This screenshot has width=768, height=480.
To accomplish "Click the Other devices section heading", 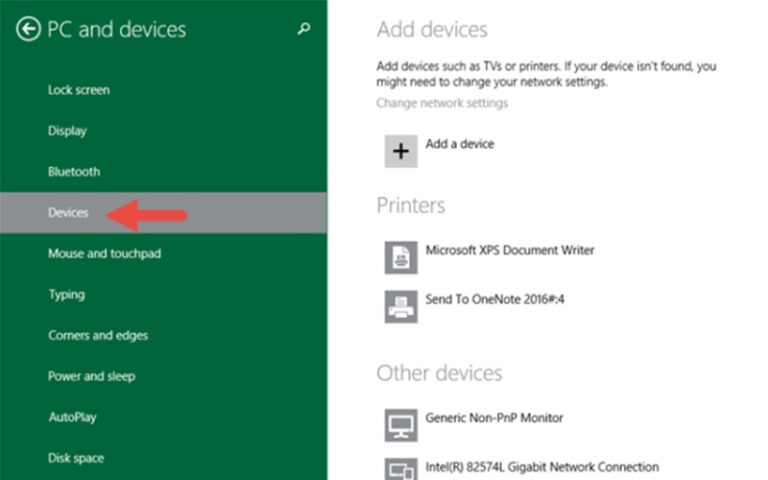I will [x=439, y=373].
